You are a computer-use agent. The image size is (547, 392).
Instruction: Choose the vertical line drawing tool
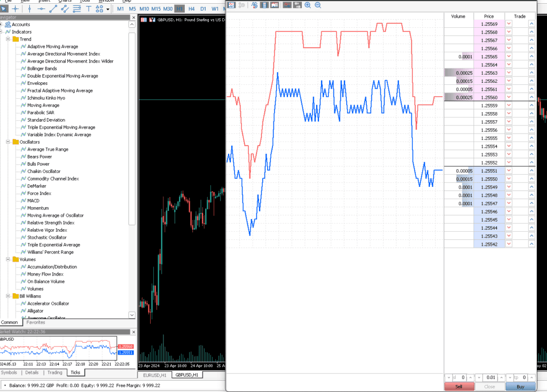tap(29, 9)
